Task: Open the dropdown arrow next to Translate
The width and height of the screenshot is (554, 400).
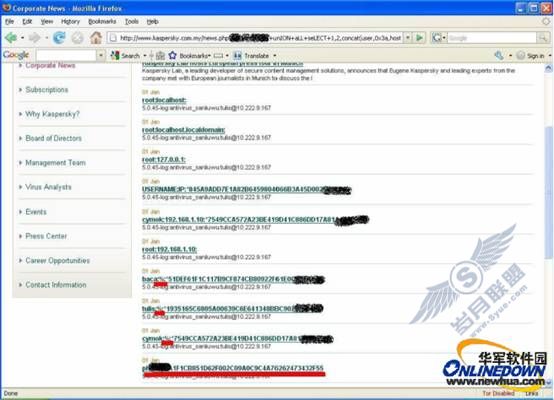Action: pos(275,56)
